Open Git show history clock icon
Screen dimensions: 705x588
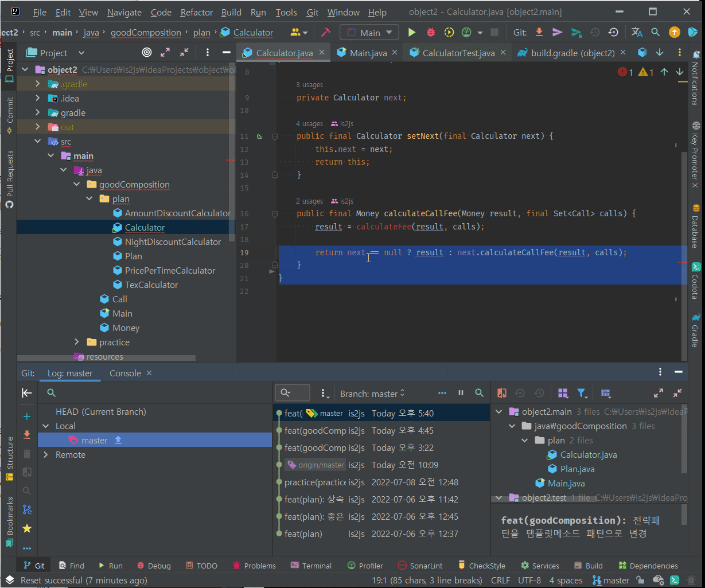595,33
